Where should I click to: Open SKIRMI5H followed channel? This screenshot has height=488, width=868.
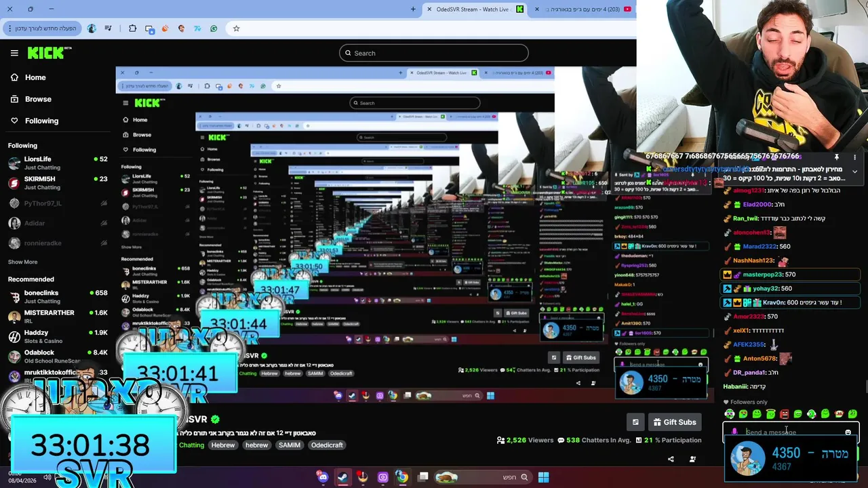[x=58, y=183]
